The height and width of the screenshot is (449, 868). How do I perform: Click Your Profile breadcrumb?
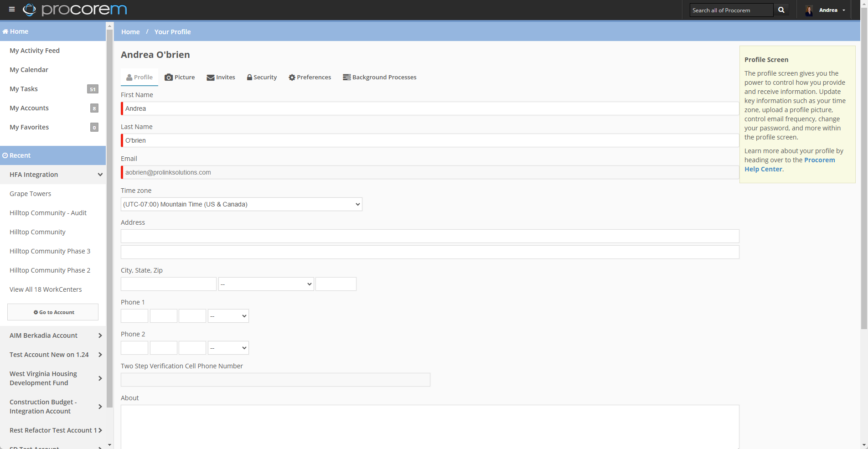pyautogui.click(x=172, y=32)
